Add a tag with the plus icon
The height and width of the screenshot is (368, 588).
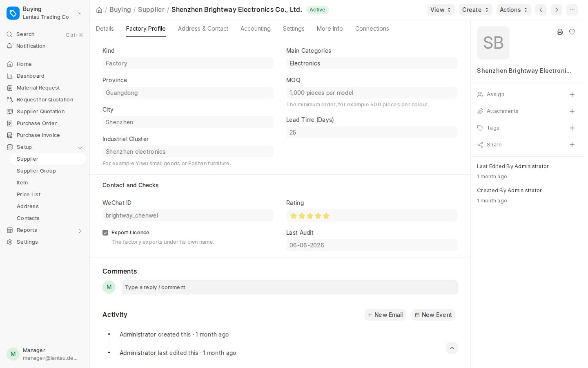click(x=572, y=128)
